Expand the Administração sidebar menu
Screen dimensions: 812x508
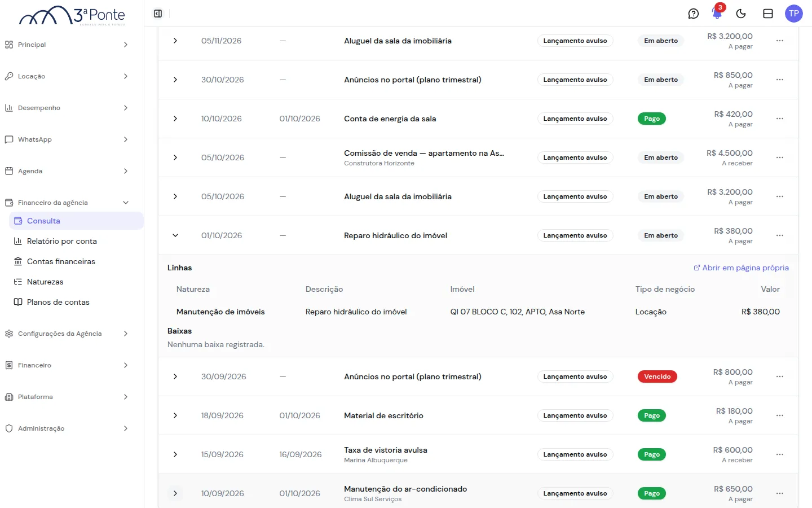67,428
